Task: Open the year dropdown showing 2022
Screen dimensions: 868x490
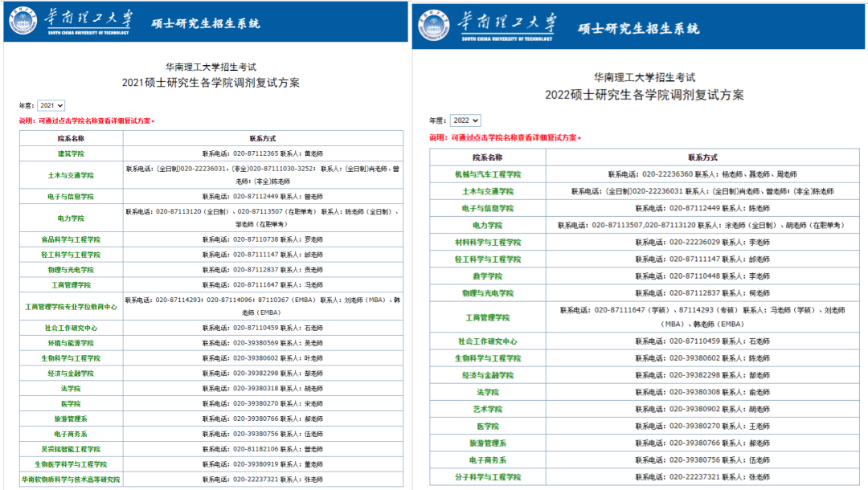Action: coord(465,120)
